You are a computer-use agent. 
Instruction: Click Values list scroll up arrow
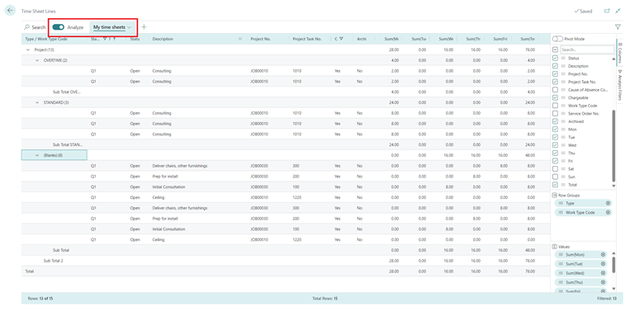613,253
